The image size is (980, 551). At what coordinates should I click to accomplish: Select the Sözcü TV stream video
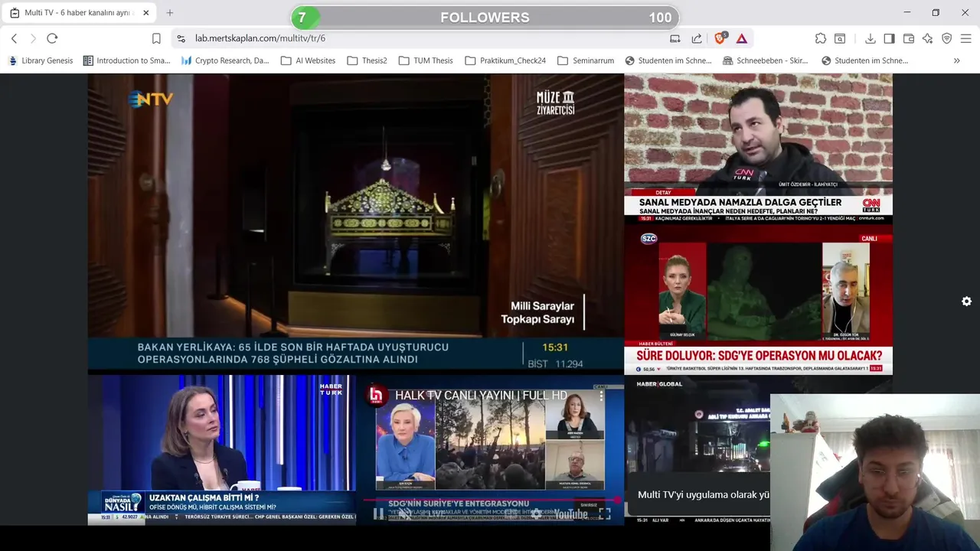(758, 301)
